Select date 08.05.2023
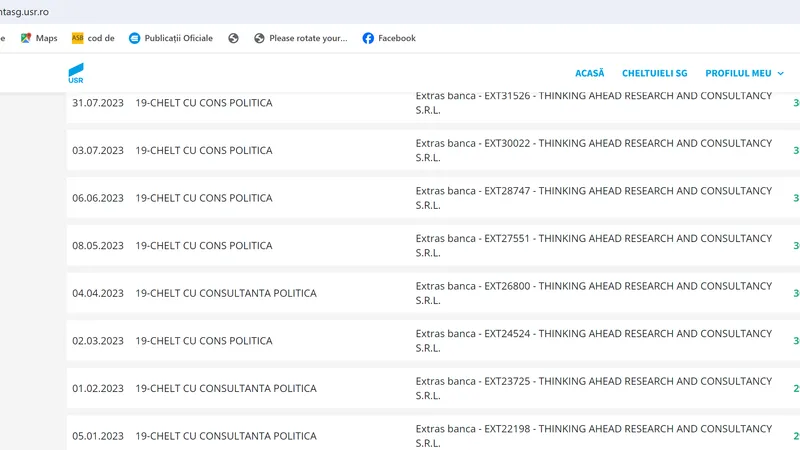Viewport: 800px width, 450px height. pyautogui.click(x=98, y=245)
